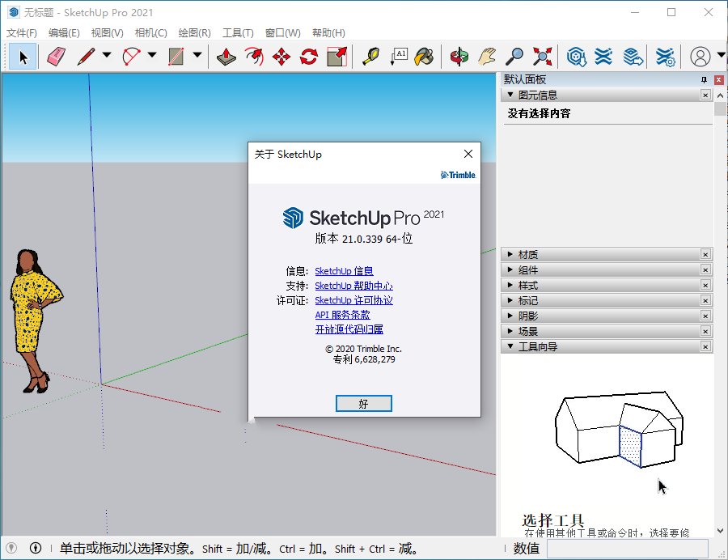This screenshot has height=560, width=728.
Task: Open the 相机(C) menu
Action: (151, 33)
